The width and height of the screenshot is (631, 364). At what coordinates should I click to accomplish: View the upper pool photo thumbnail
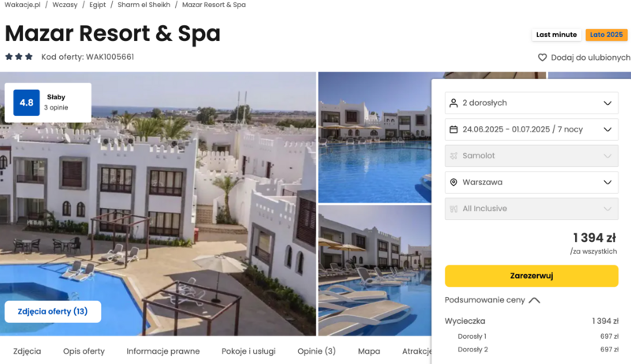point(375,137)
